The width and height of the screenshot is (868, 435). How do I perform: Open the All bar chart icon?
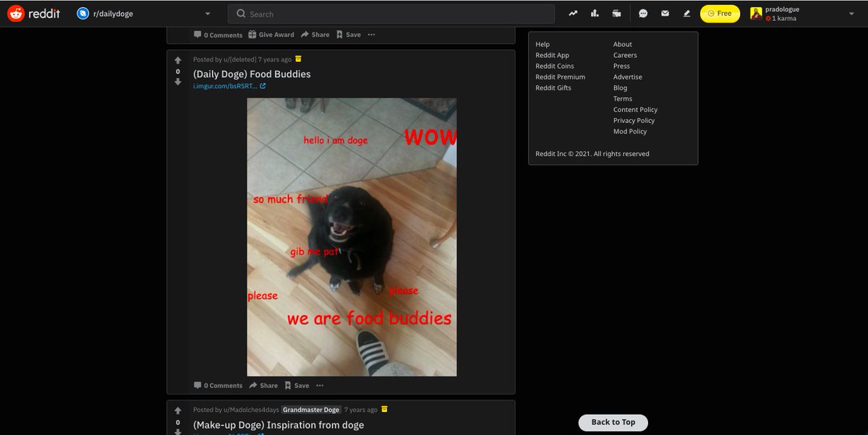595,14
